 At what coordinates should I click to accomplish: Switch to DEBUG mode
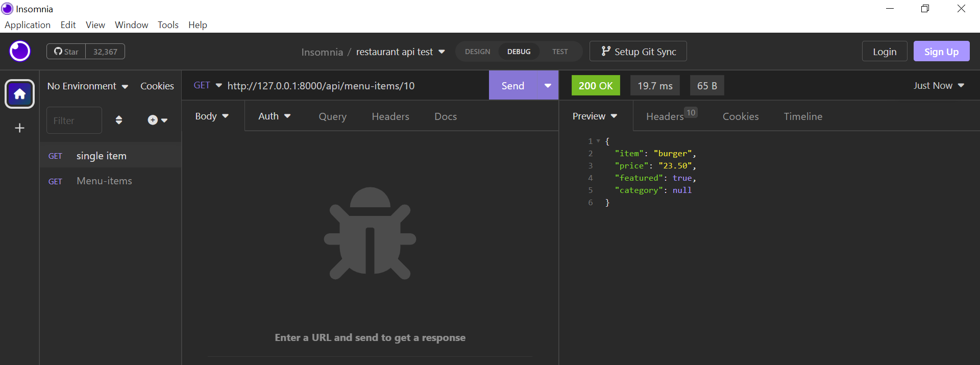519,52
